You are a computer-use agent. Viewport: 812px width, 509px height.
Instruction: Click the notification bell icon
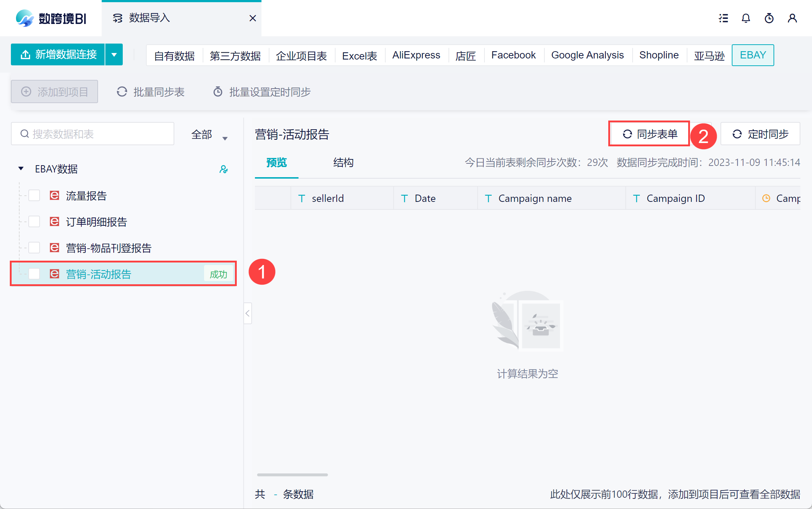(x=746, y=18)
